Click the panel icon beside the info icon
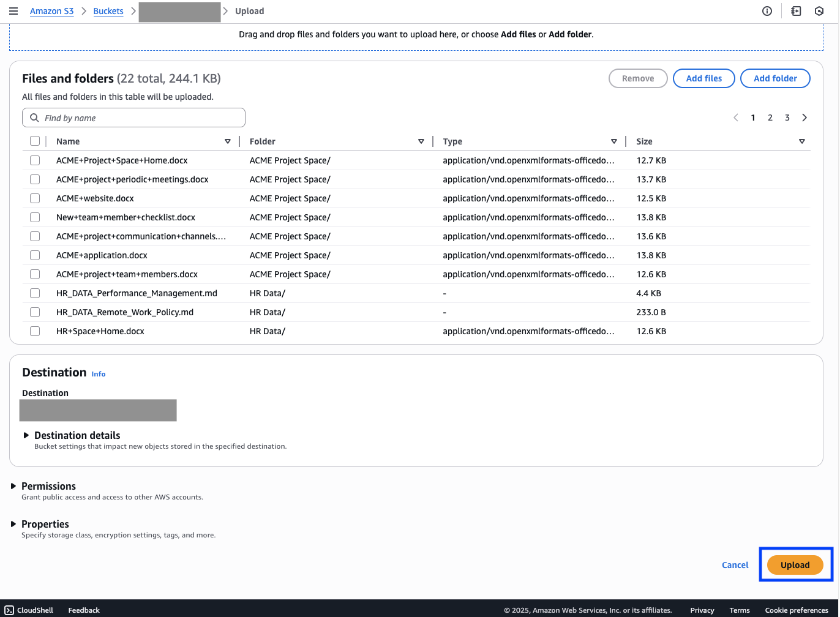This screenshot has width=840, height=617. click(x=796, y=11)
